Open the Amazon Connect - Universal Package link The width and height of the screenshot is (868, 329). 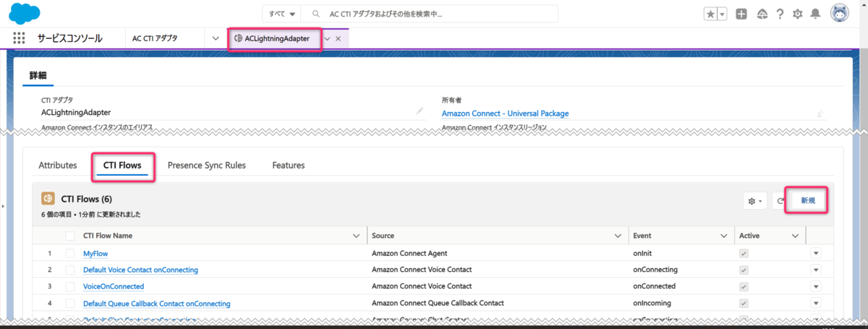pos(505,114)
